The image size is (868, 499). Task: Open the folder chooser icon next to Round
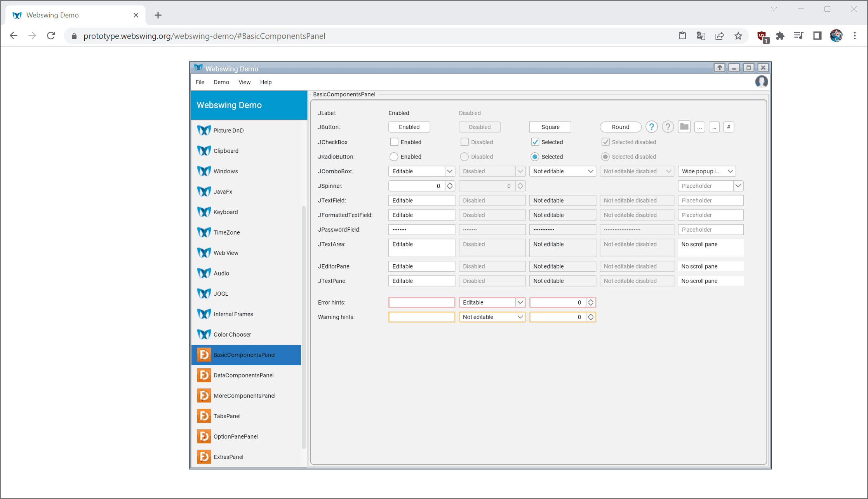tap(684, 127)
